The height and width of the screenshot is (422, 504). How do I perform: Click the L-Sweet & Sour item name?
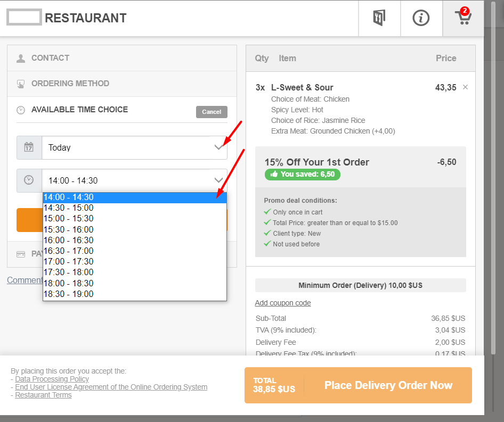pos(302,87)
